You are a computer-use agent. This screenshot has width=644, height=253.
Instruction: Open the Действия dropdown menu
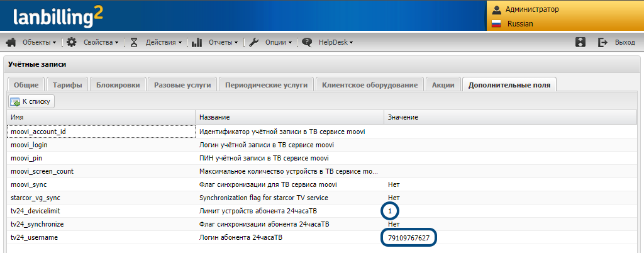164,42
